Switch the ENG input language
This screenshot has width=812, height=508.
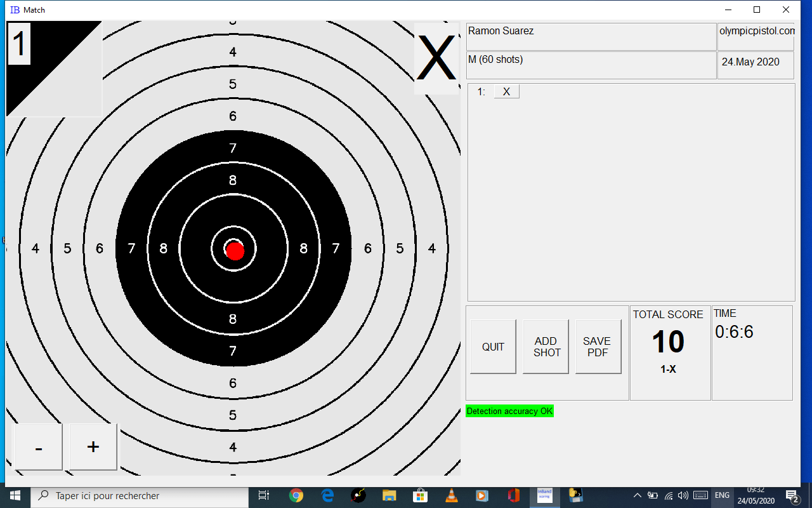pos(722,495)
